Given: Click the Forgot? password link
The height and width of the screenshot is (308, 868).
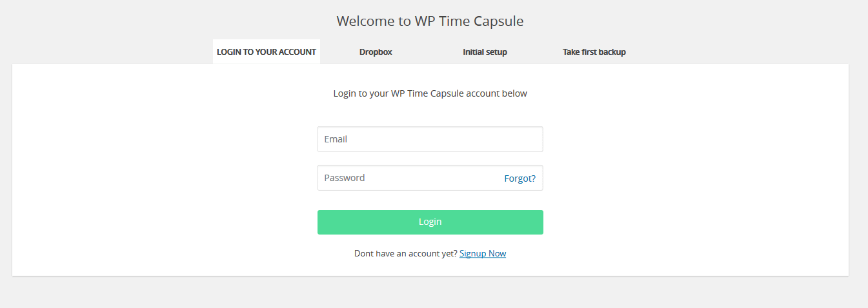Looking at the screenshot, I should (x=520, y=178).
